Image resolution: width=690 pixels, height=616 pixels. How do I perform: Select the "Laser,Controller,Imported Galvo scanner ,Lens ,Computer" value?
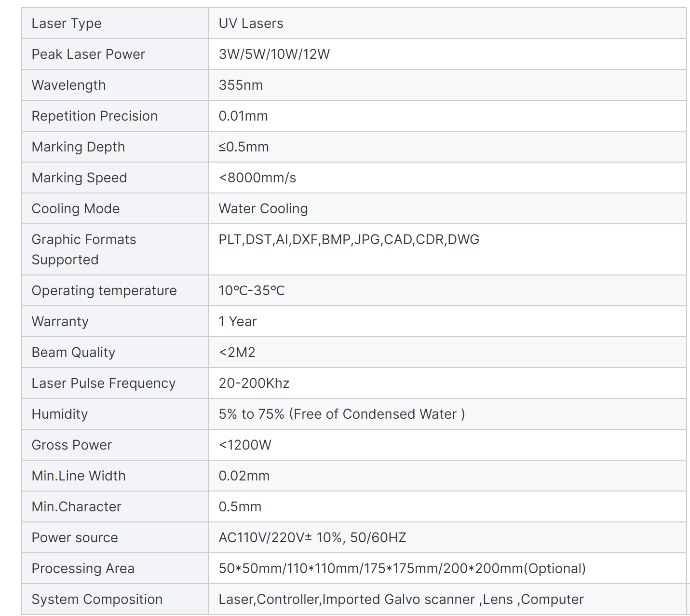click(x=401, y=600)
